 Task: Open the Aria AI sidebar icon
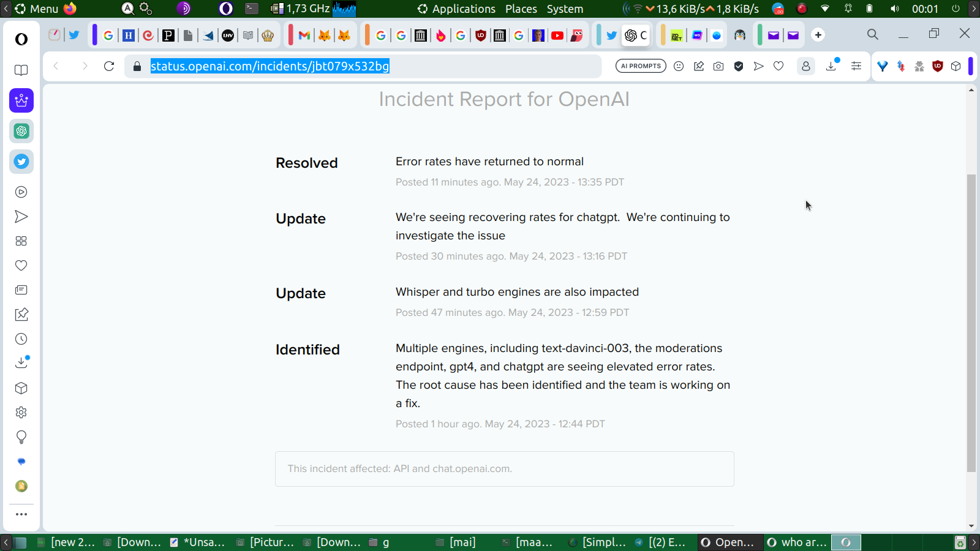pos(21,100)
